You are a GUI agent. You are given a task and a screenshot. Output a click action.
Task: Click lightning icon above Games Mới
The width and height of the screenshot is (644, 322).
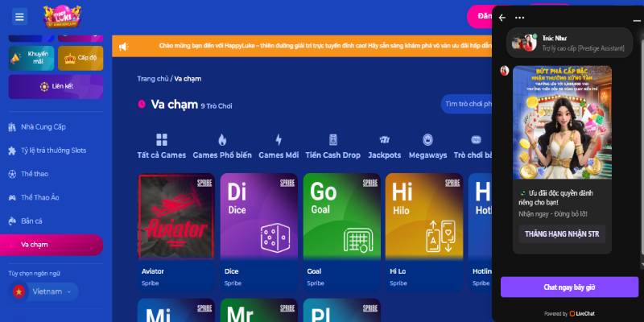click(279, 139)
